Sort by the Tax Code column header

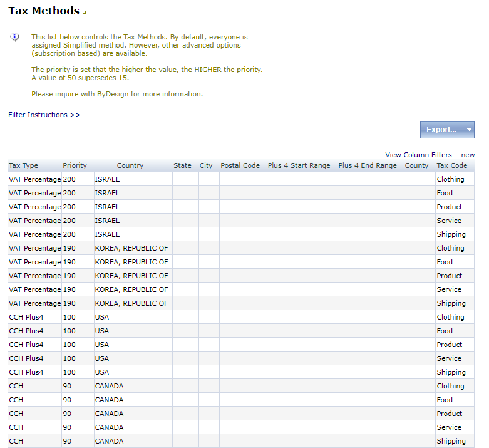coord(451,165)
